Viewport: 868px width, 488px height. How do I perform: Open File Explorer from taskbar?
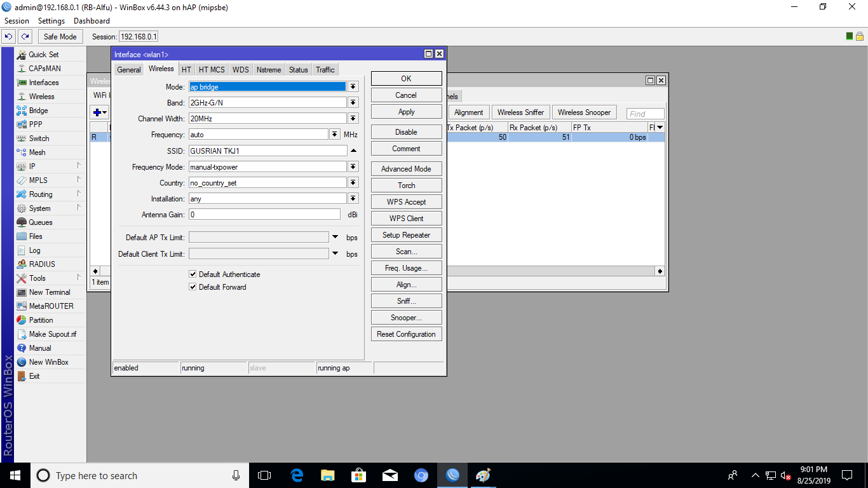pyautogui.click(x=328, y=475)
